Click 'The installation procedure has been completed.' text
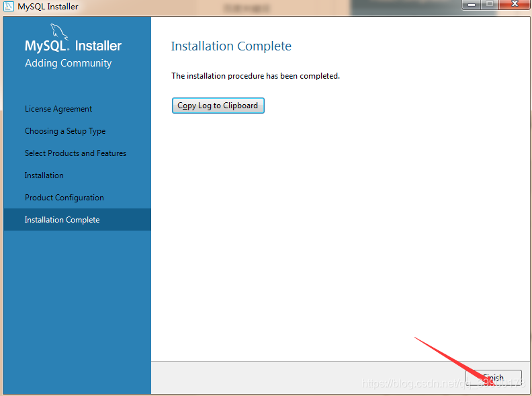 point(255,76)
